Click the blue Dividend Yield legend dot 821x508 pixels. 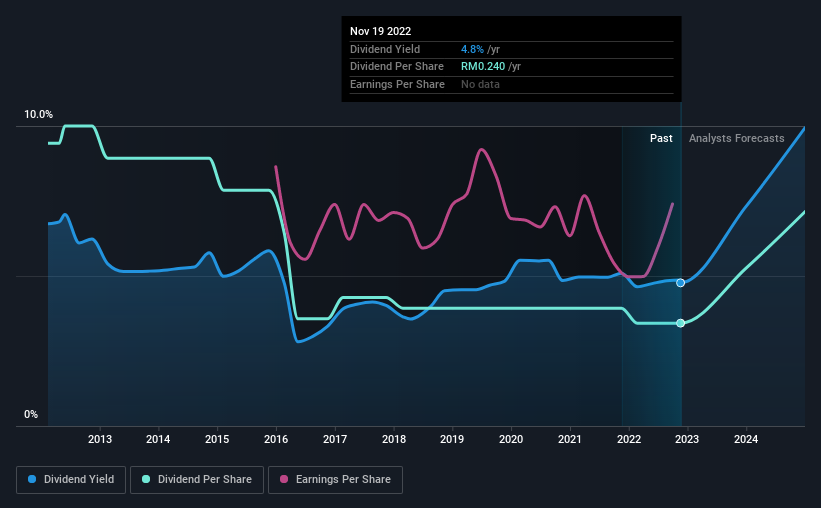point(32,479)
